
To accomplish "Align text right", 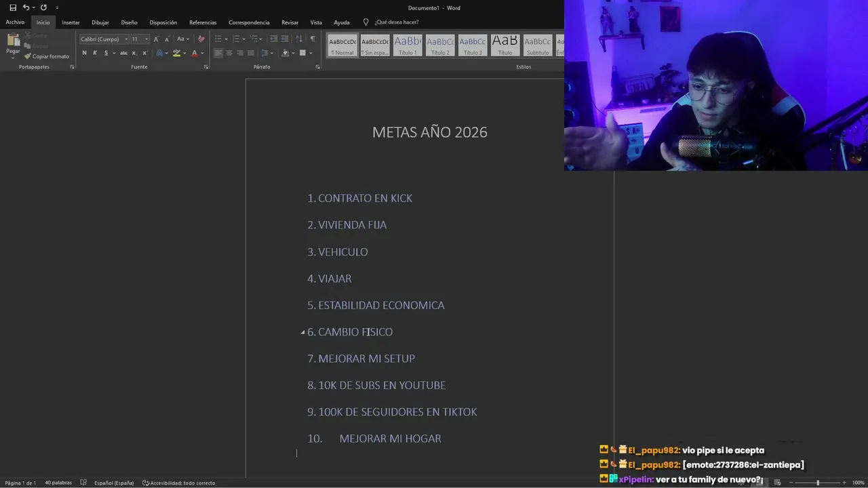I will tap(240, 53).
